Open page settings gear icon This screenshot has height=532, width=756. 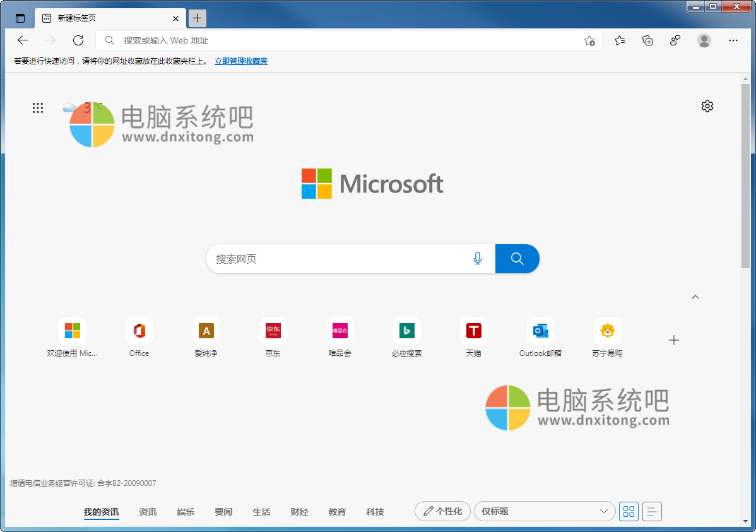pos(707,106)
